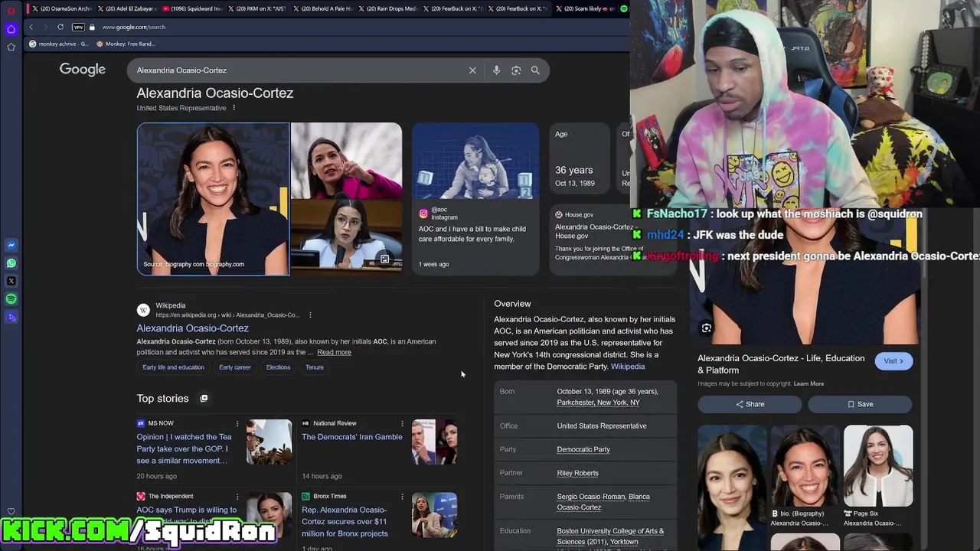Viewport: 980px width, 551px height.
Task: Switch to the Rain Drops Media tab
Action: coord(387,8)
